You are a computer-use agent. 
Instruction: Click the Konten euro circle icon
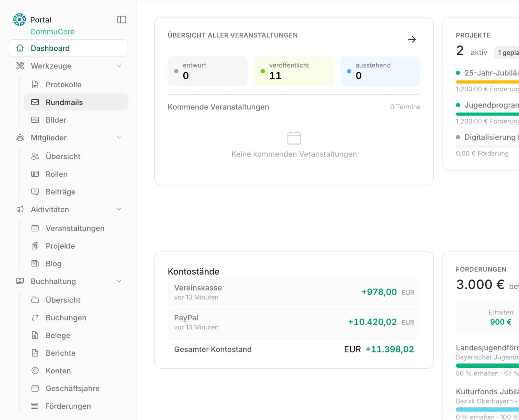[x=35, y=370]
